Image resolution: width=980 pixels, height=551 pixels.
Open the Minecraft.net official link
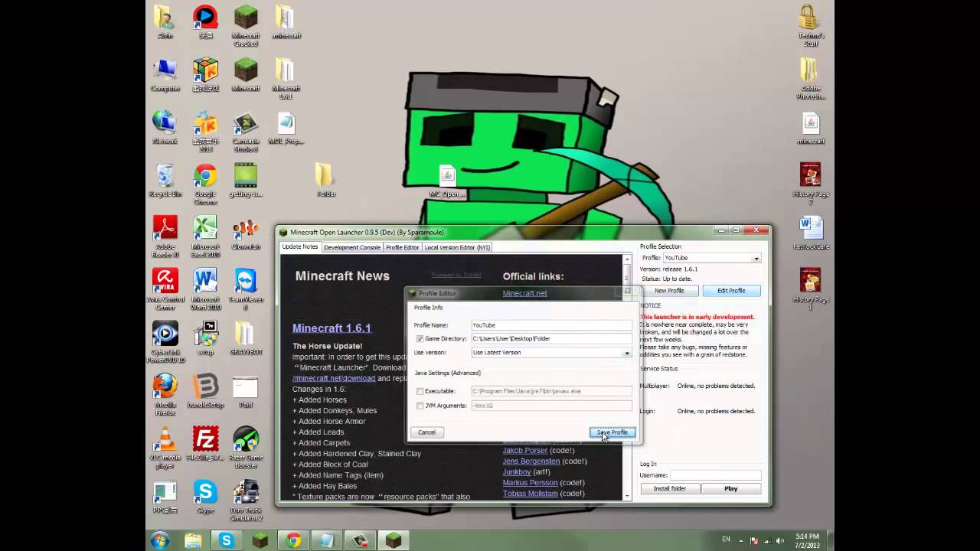524,293
